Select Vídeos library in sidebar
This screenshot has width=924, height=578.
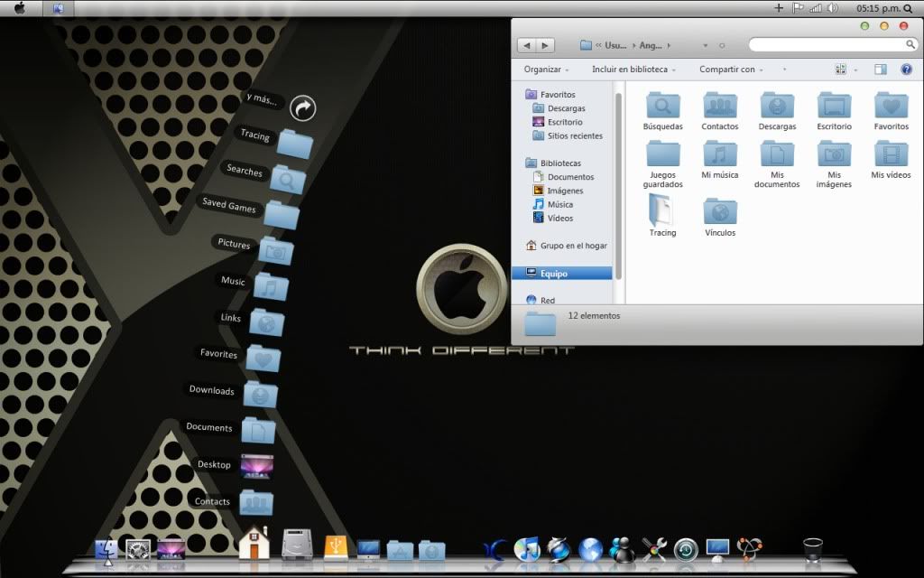(x=559, y=218)
